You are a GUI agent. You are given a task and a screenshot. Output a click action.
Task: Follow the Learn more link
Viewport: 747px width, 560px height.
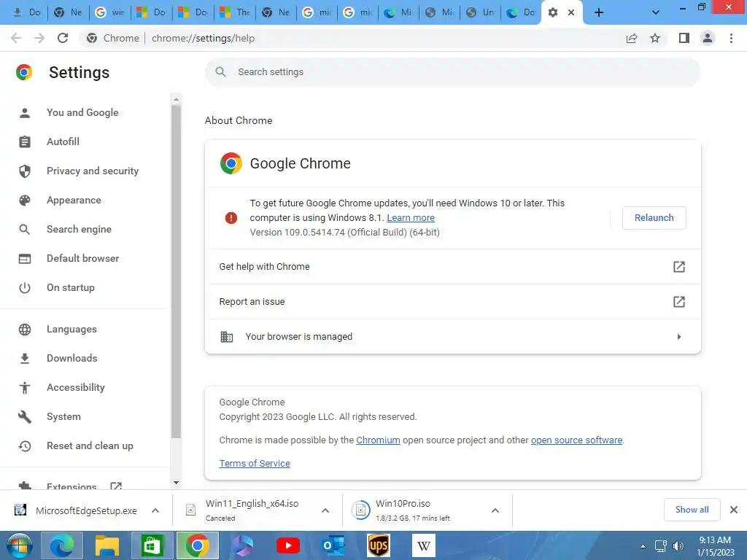click(x=411, y=217)
